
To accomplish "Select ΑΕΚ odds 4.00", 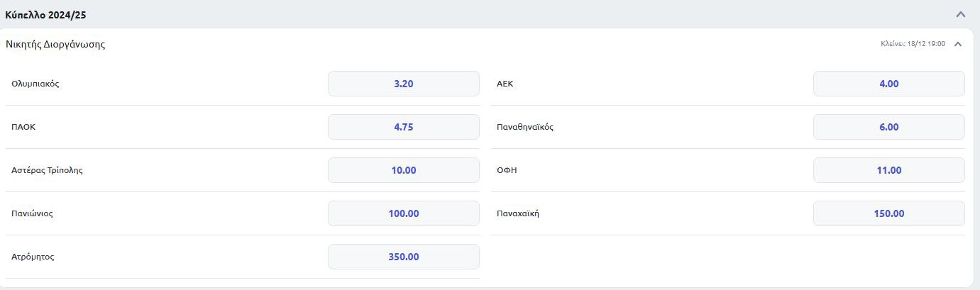I will pyautogui.click(x=889, y=84).
